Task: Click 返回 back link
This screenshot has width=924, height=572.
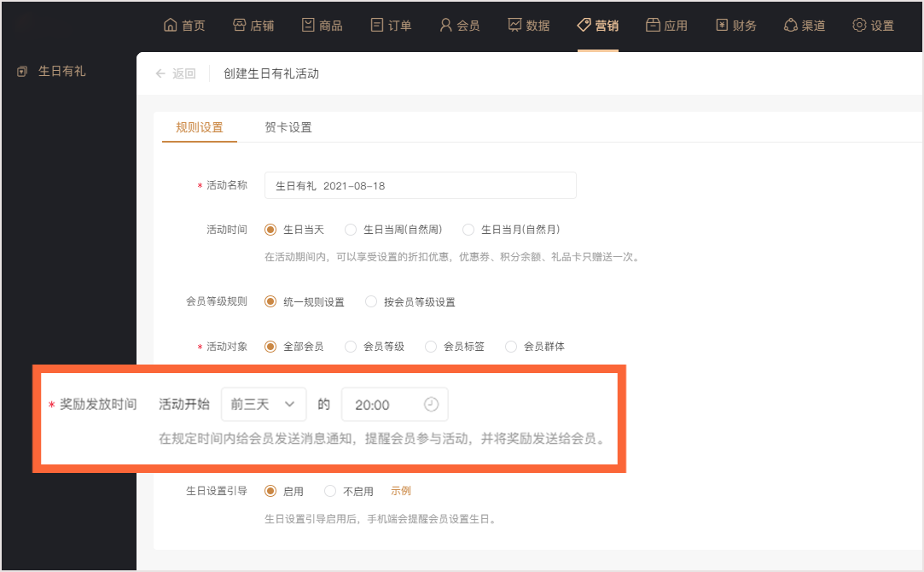Action: click(176, 73)
